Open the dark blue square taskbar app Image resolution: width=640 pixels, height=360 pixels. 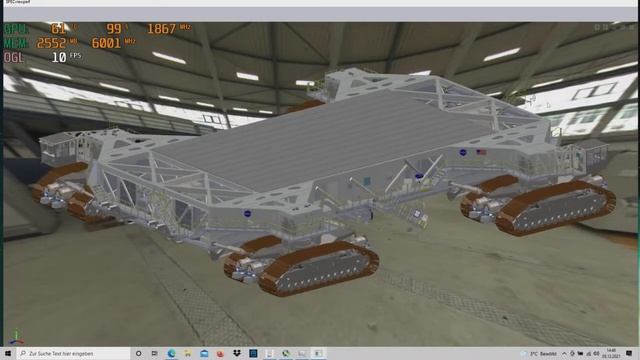pyautogui.click(x=253, y=353)
